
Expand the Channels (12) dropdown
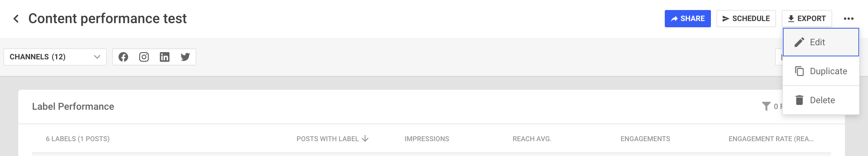pos(55,57)
